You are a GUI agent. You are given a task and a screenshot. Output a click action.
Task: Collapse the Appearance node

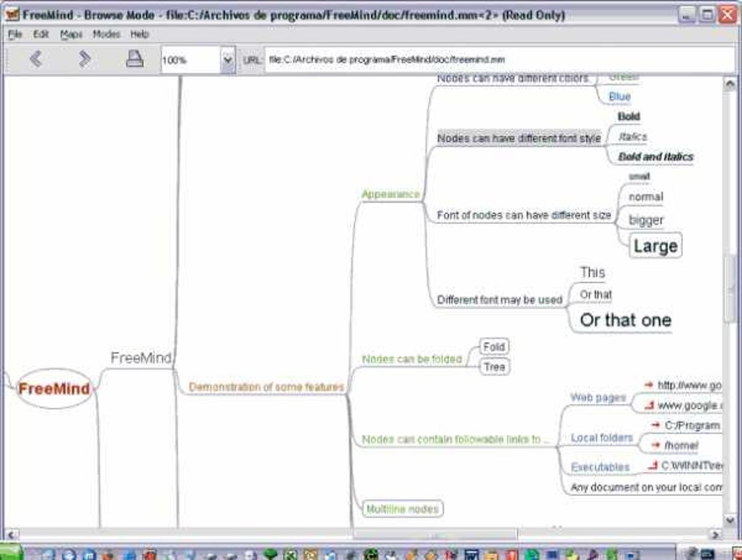pos(391,194)
